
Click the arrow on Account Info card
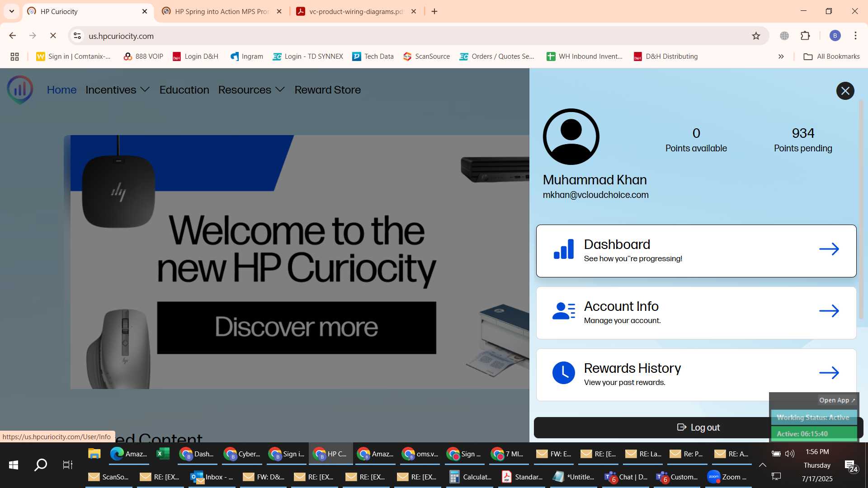[829, 311]
